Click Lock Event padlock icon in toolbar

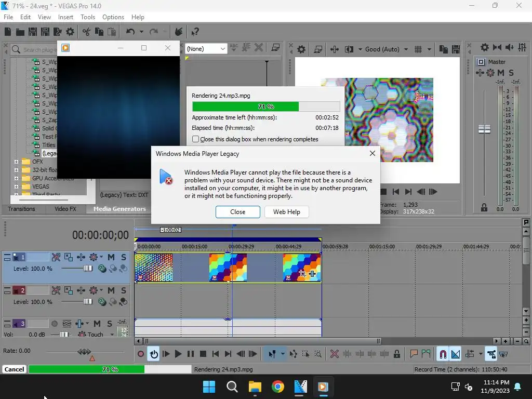tap(396, 354)
